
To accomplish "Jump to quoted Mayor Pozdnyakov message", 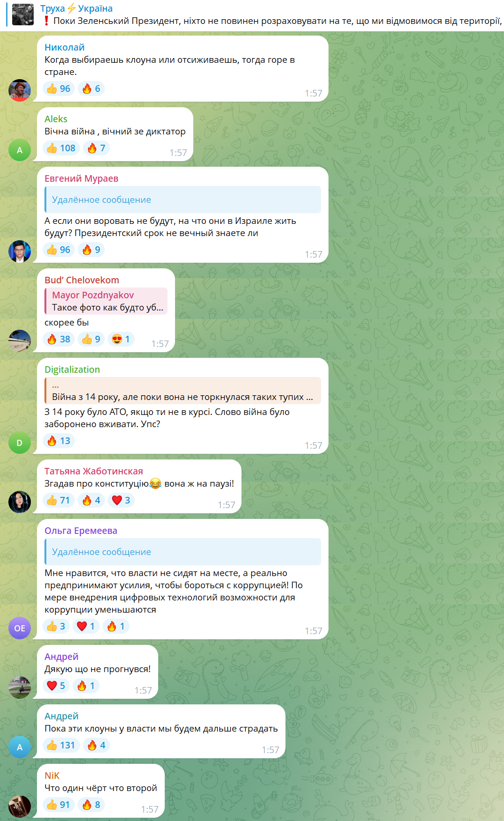I will pos(106,301).
